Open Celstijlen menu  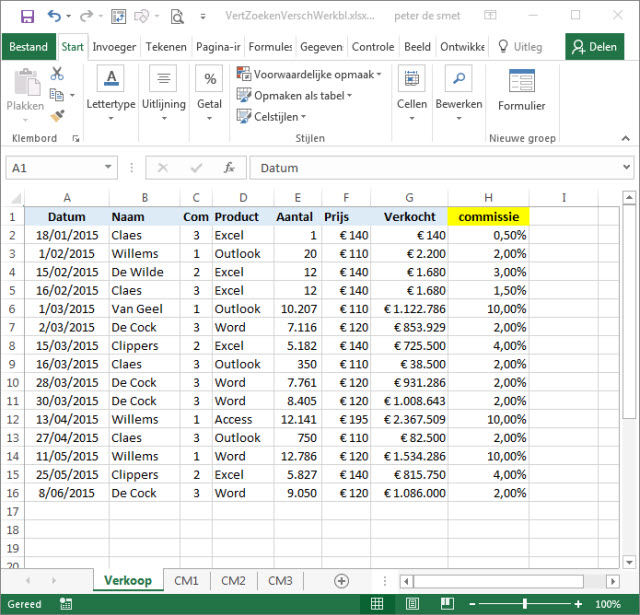pyautogui.click(x=271, y=117)
